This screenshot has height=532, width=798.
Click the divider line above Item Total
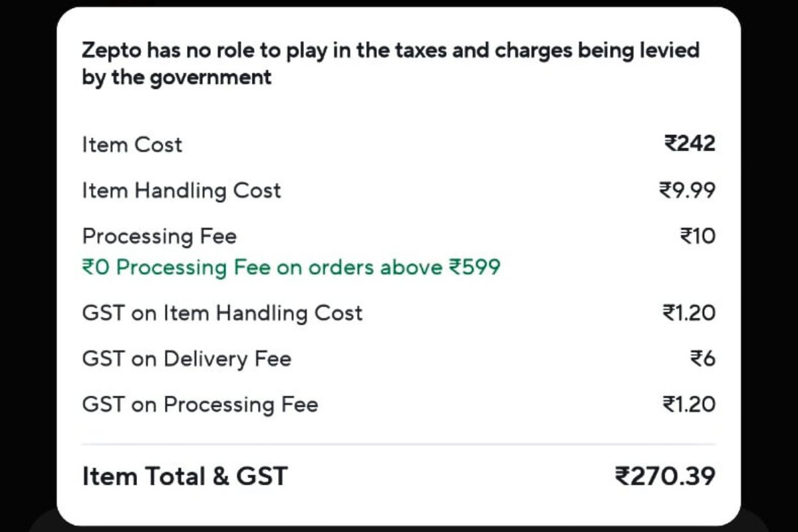point(399,444)
